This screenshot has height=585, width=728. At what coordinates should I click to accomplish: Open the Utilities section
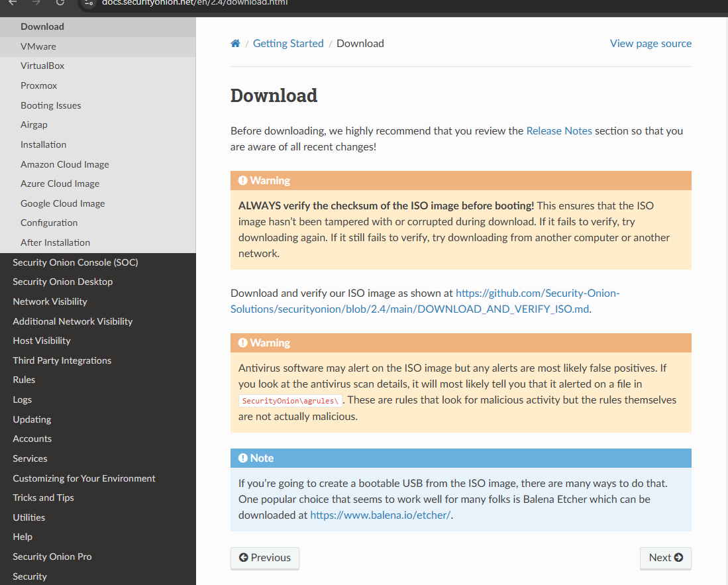pos(98,517)
